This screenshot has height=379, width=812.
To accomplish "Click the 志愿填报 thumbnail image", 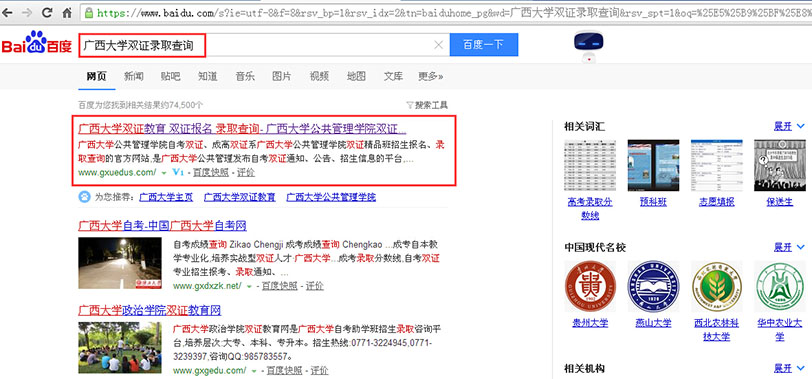I will pyautogui.click(x=716, y=165).
